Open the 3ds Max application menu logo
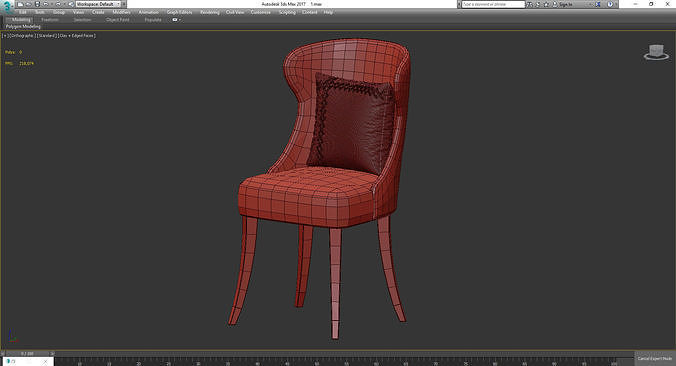This screenshot has height=366, width=676. (x=7, y=5)
